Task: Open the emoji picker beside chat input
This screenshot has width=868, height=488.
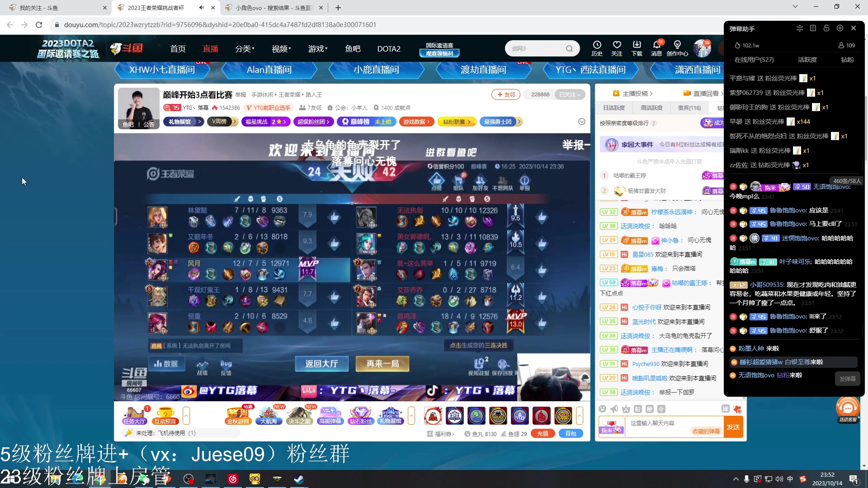Action: click(x=602, y=408)
